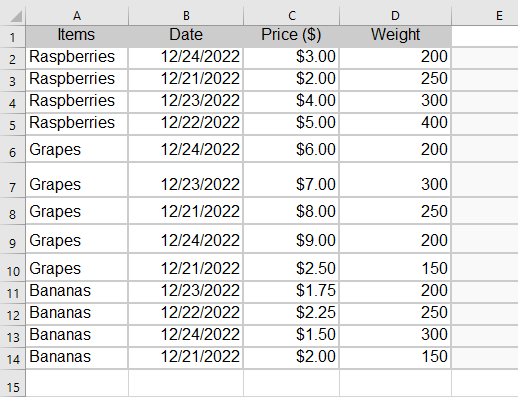Select the $3.00 price cell
Image resolution: width=518 pixels, height=397 pixels.
(x=292, y=58)
